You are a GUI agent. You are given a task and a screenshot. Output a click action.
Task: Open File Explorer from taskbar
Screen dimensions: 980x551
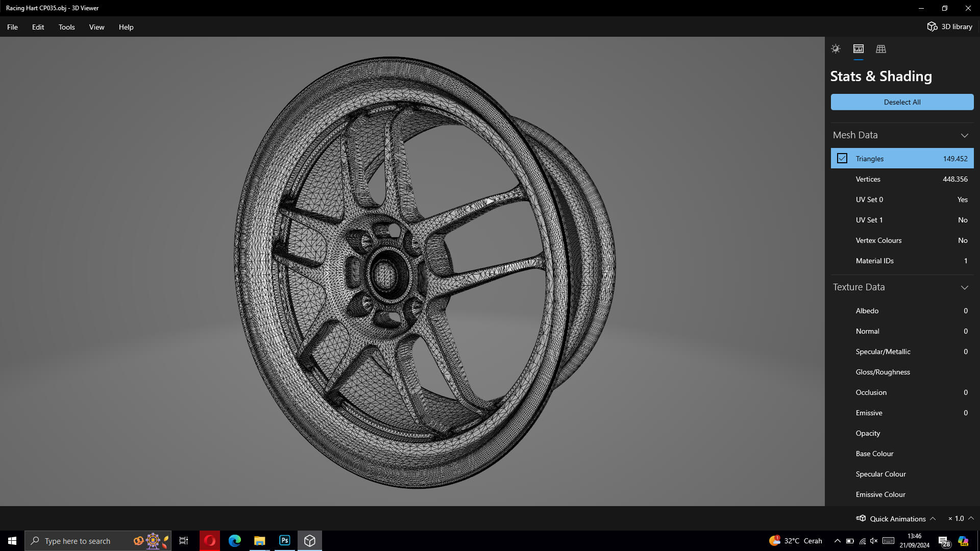pos(260,541)
